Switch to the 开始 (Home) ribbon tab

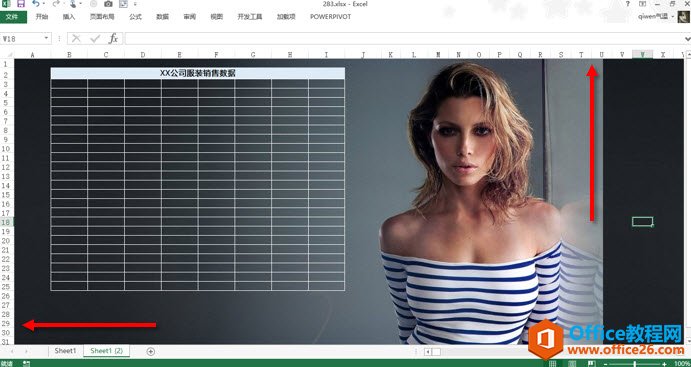[42, 17]
